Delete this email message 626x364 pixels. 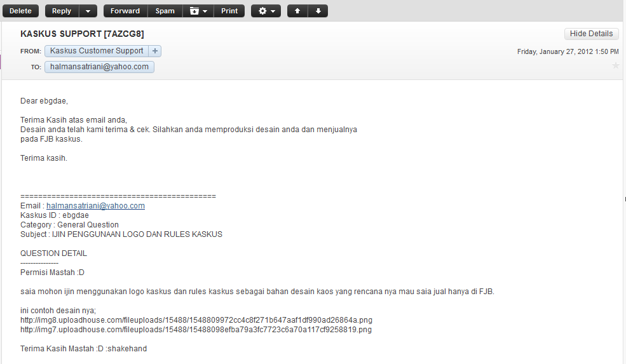point(20,11)
